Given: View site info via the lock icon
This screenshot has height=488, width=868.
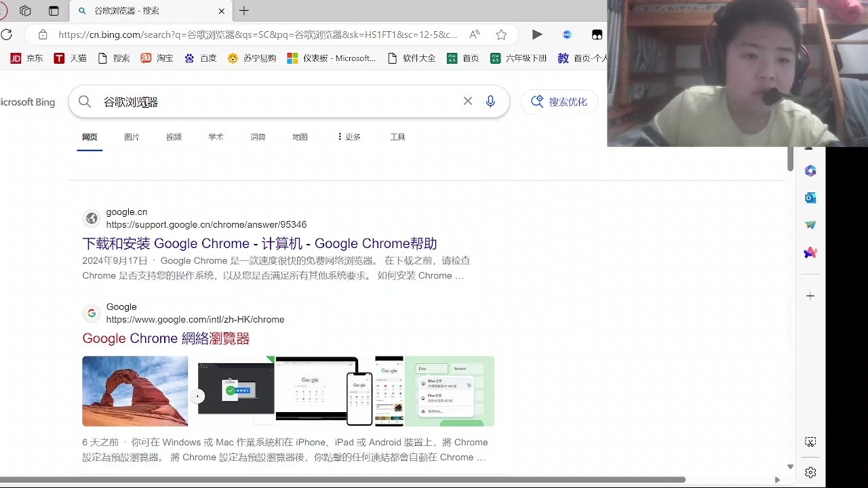Looking at the screenshot, I should 43,35.
